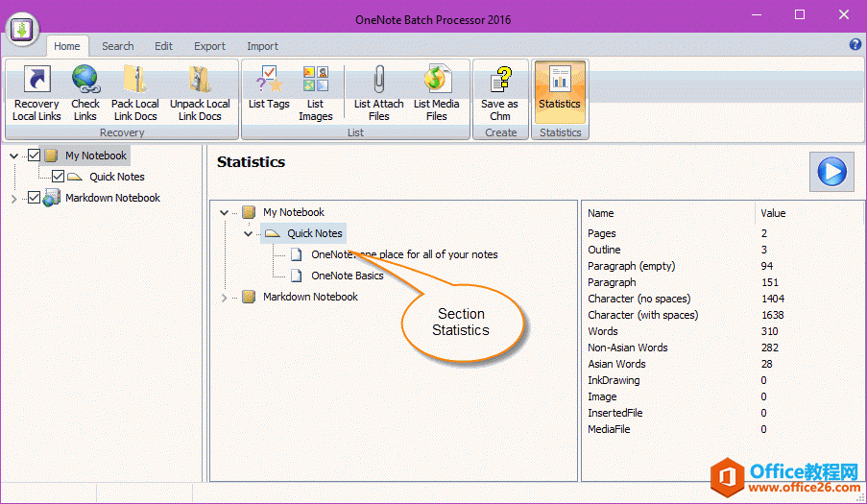
Task: Select Save as Chm tool
Action: point(499,93)
